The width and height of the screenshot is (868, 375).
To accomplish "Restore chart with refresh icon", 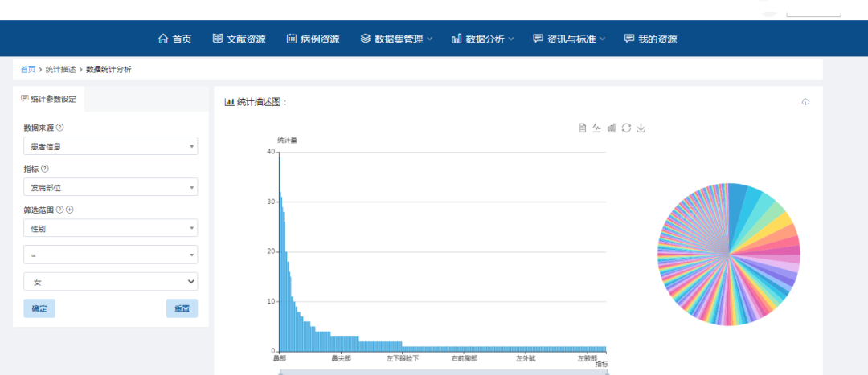I will click(x=626, y=128).
